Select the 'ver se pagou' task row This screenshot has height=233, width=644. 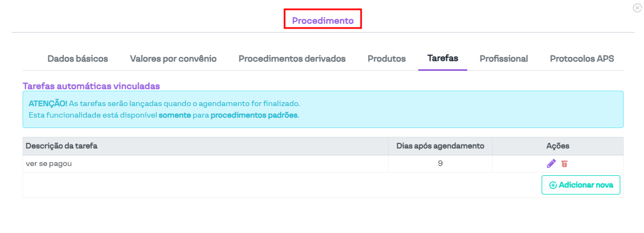[49, 164]
